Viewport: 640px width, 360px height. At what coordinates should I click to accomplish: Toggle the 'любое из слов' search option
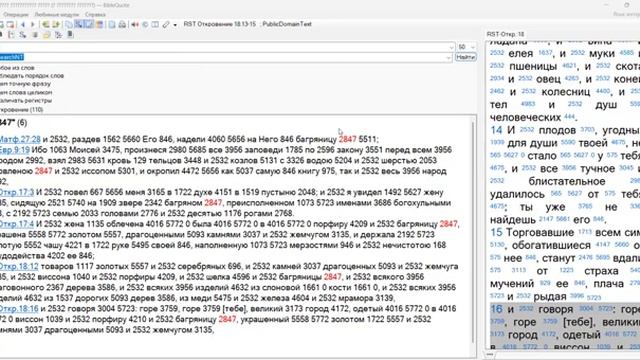[x=17, y=68]
